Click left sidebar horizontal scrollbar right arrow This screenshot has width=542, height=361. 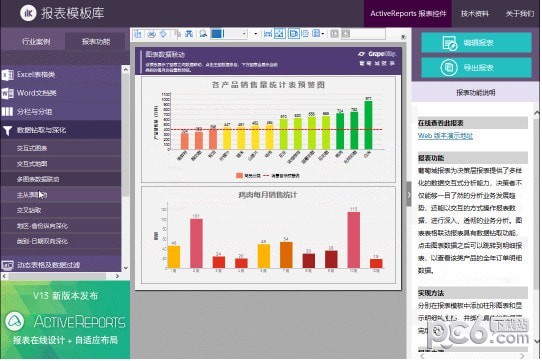pos(118,276)
